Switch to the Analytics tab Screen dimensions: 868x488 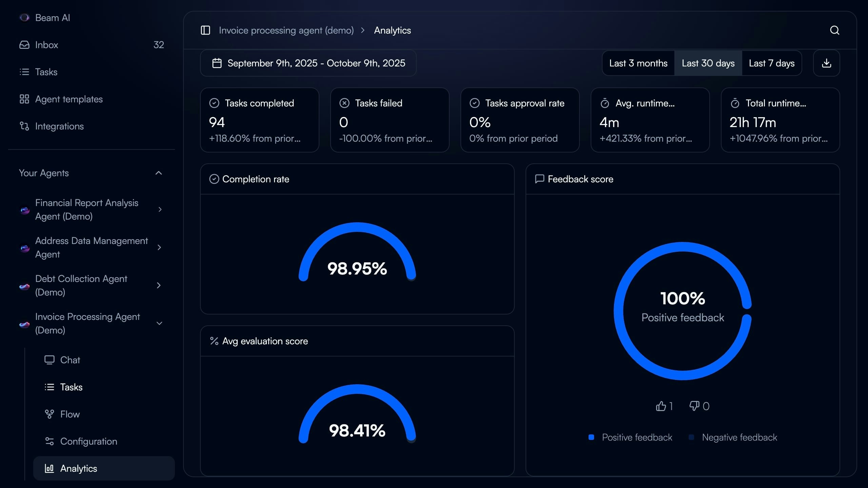(78, 468)
